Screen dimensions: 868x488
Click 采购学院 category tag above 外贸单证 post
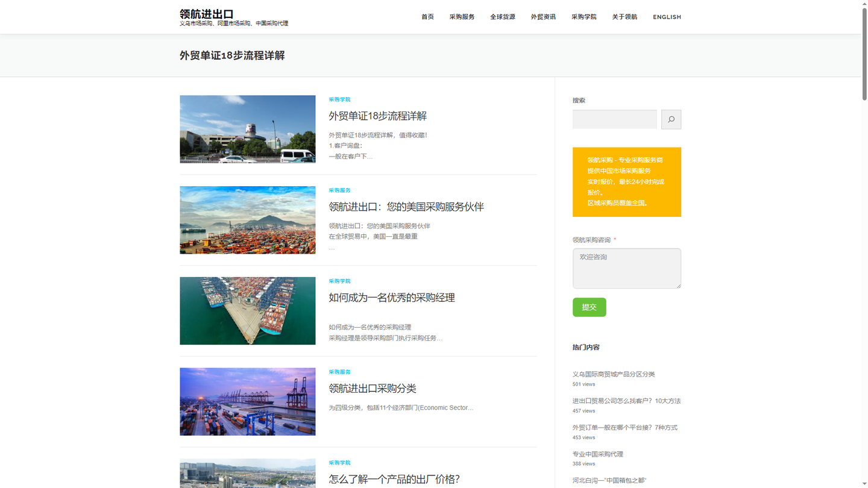click(x=339, y=99)
